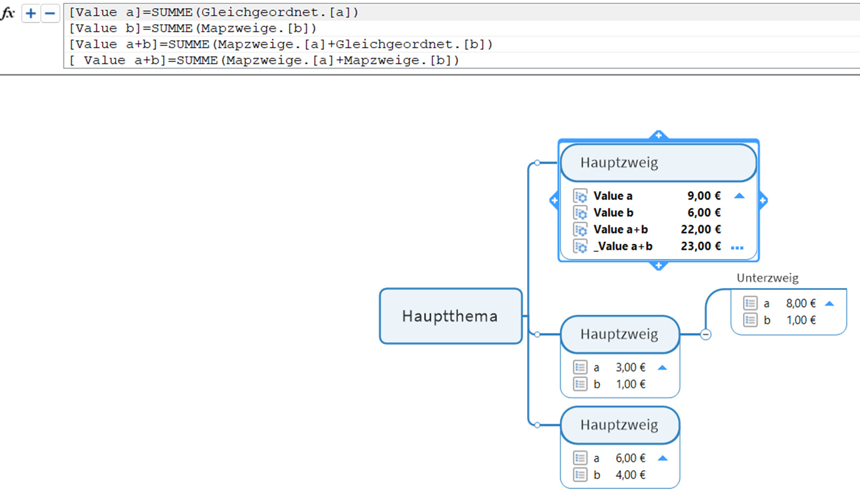
Task: Click calculated property icon beside Value a
Action: [x=580, y=196]
